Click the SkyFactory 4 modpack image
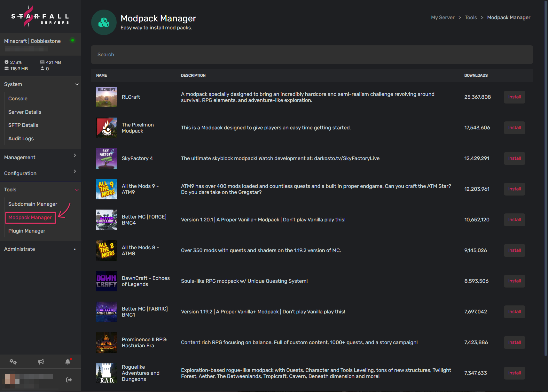The image size is (548, 392). pos(106,158)
